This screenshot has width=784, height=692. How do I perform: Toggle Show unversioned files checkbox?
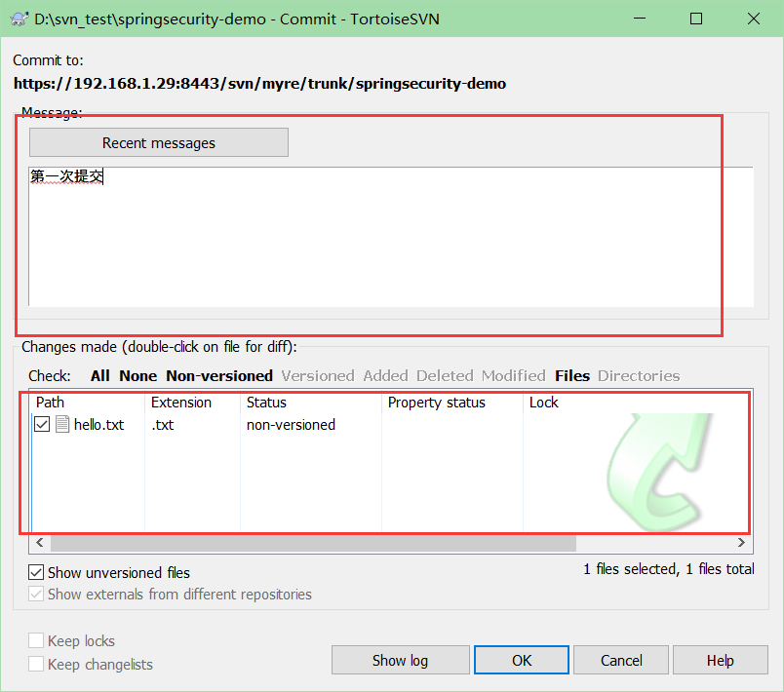tap(36, 572)
